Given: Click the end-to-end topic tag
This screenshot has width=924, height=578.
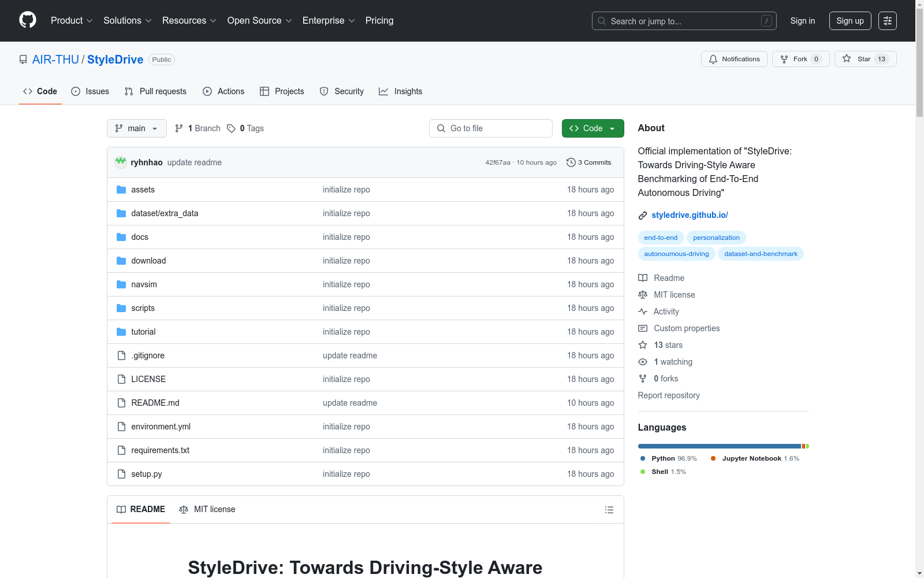Looking at the screenshot, I should 661,238.
